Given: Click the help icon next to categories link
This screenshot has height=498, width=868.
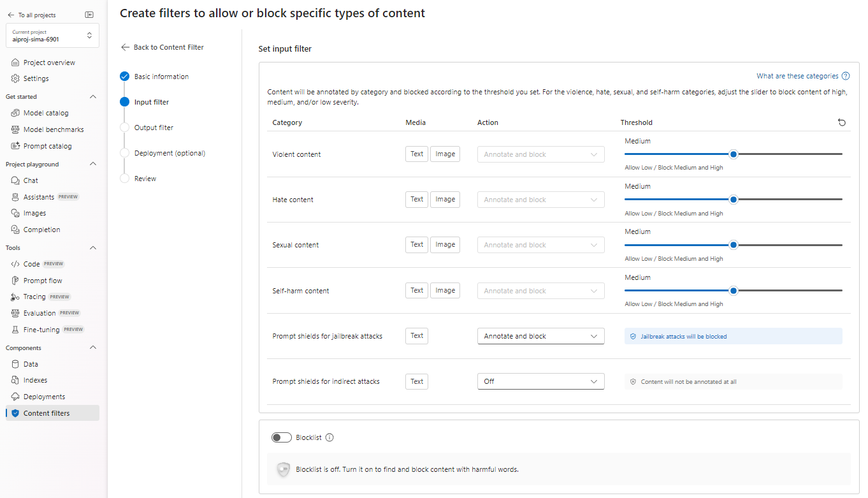Looking at the screenshot, I should click(846, 76).
